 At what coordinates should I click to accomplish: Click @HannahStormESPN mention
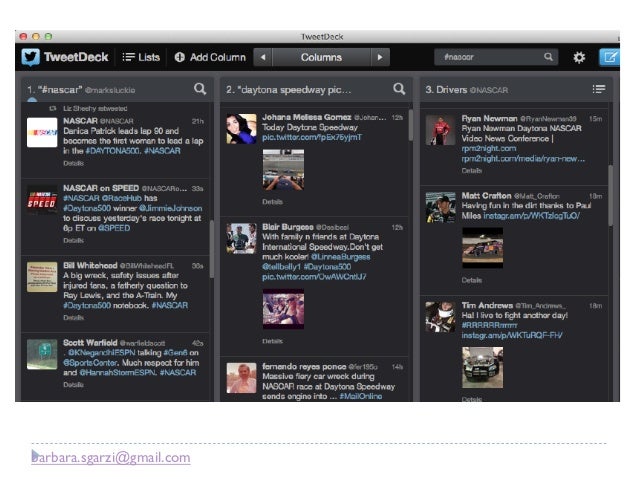(x=118, y=373)
